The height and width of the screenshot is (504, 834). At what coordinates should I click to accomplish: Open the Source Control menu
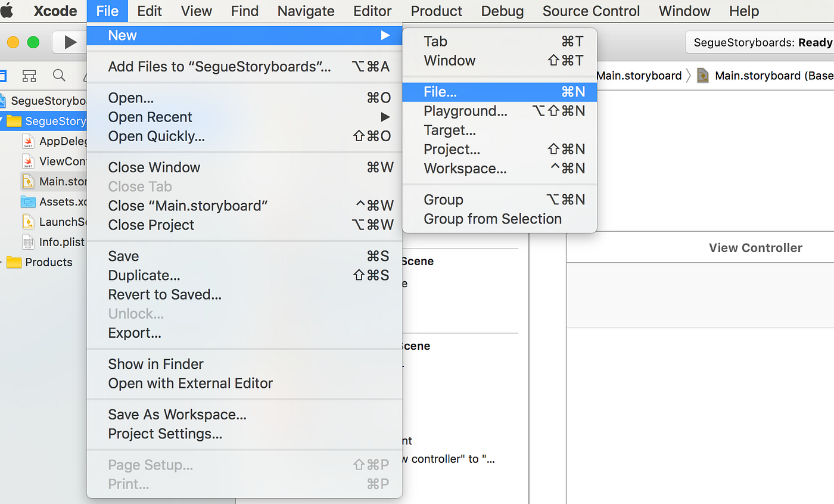(x=591, y=11)
